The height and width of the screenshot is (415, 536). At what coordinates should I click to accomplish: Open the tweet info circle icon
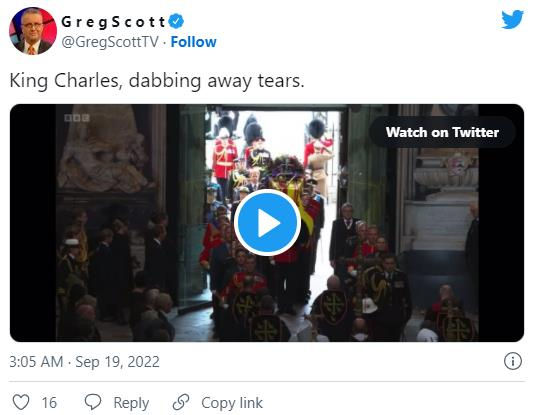point(512,361)
